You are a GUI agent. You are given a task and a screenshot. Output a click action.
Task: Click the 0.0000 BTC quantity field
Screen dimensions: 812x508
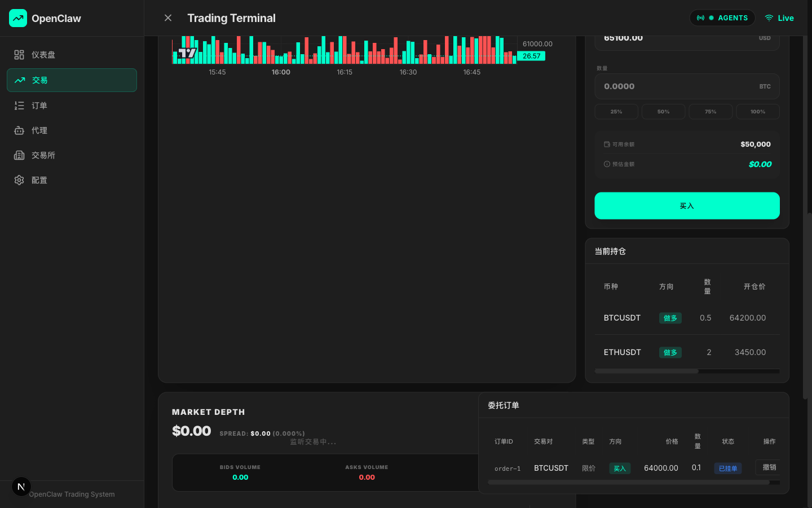pyautogui.click(x=677, y=86)
